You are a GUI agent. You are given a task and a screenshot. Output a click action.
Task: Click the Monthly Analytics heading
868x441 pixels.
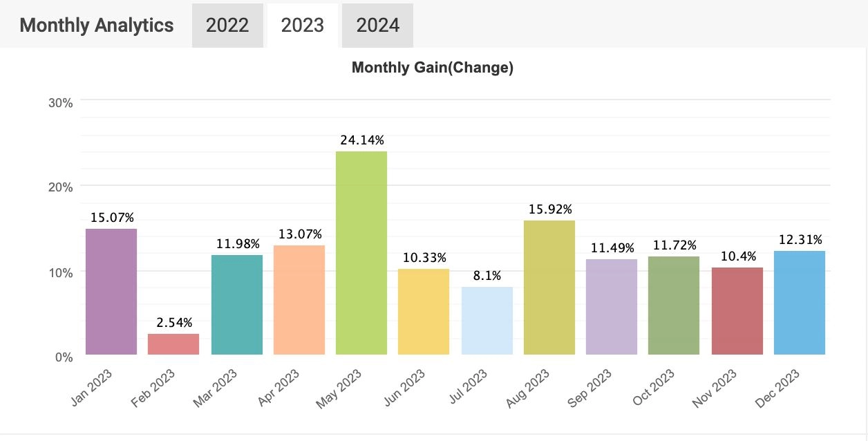(x=97, y=26)
